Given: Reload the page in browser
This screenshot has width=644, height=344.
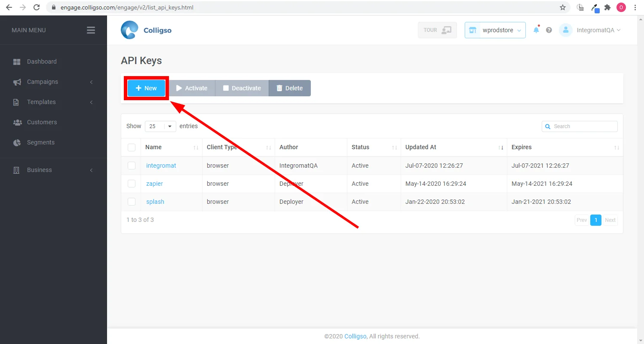Looking at the screenshot, I should point(37,7).
